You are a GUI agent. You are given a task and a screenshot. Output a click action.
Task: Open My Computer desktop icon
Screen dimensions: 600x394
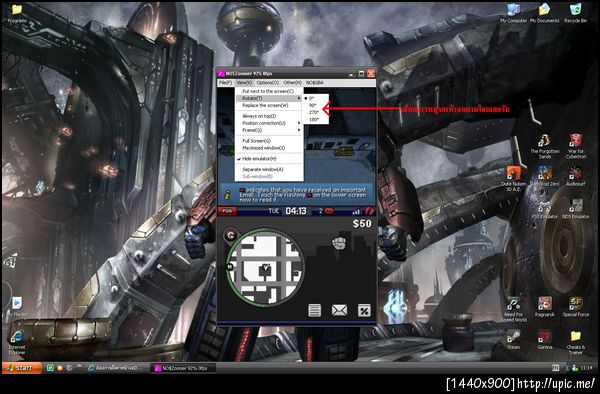pyautogui.click(x=513, y=13)
